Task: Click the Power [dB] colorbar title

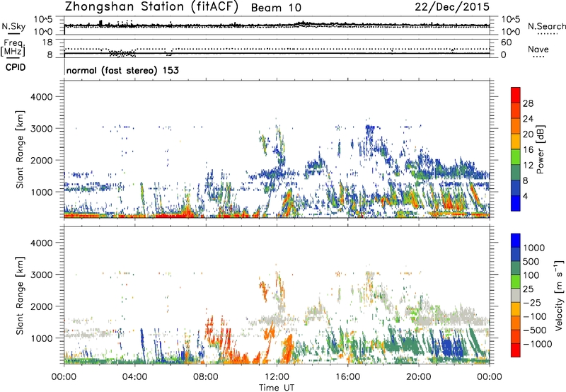Action: [x=540, y=149]
